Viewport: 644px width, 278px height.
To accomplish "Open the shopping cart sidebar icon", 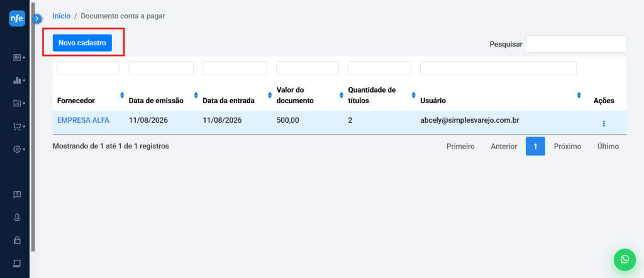I will tap(17, 126).
